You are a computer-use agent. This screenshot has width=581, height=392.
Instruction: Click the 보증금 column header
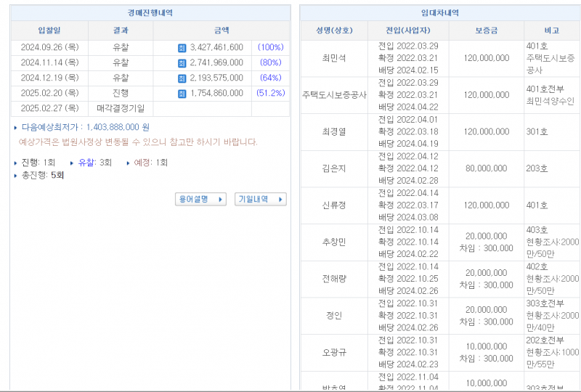coord(487,30)
